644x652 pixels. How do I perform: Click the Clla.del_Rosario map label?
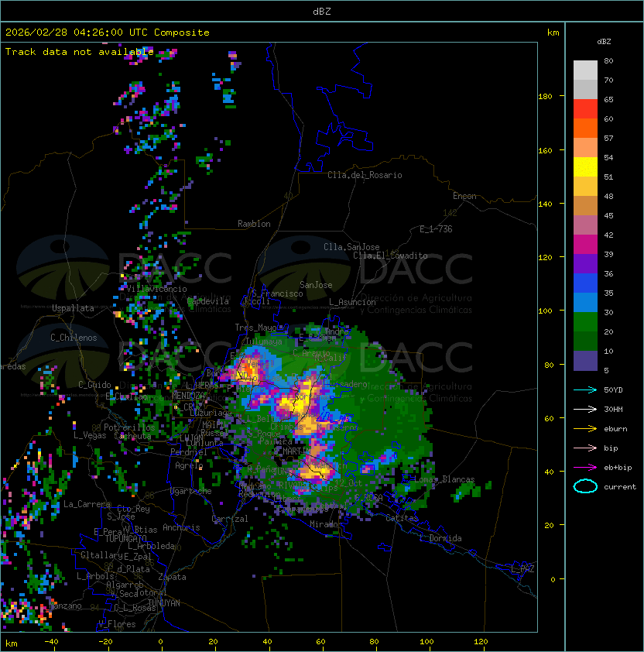[365, 175]
